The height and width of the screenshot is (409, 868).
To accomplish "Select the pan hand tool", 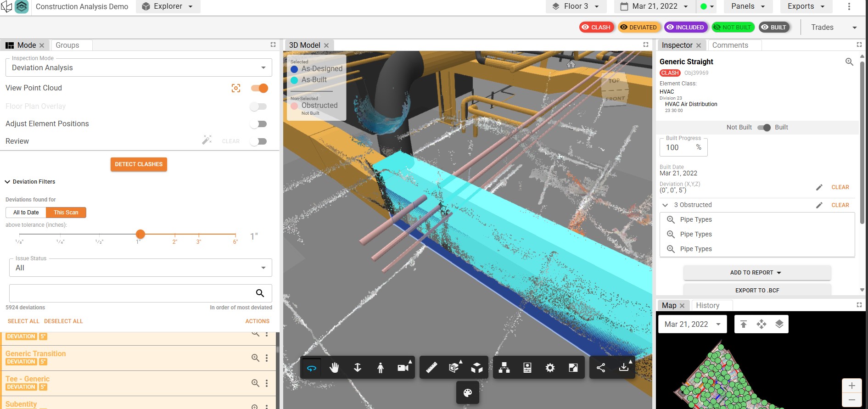I will [x=334, y=368].
